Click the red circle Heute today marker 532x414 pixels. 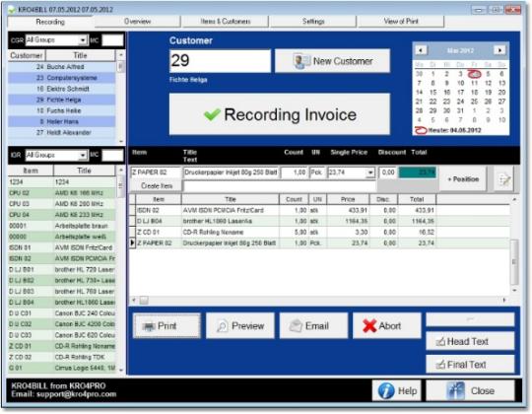421,130
